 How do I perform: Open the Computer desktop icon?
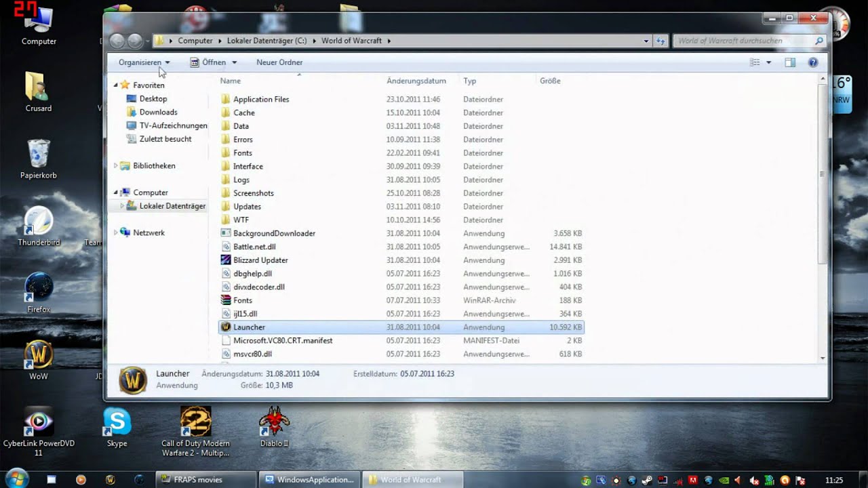[39, 25]
